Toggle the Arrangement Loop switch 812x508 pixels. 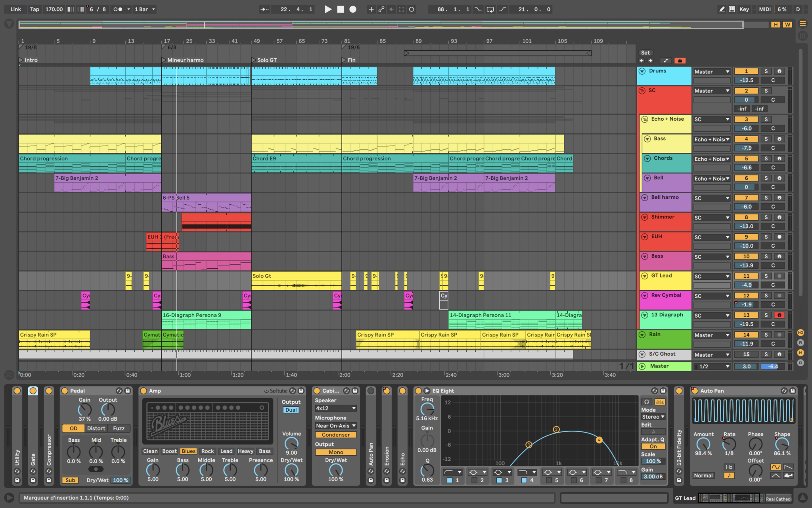pos(490,9)
